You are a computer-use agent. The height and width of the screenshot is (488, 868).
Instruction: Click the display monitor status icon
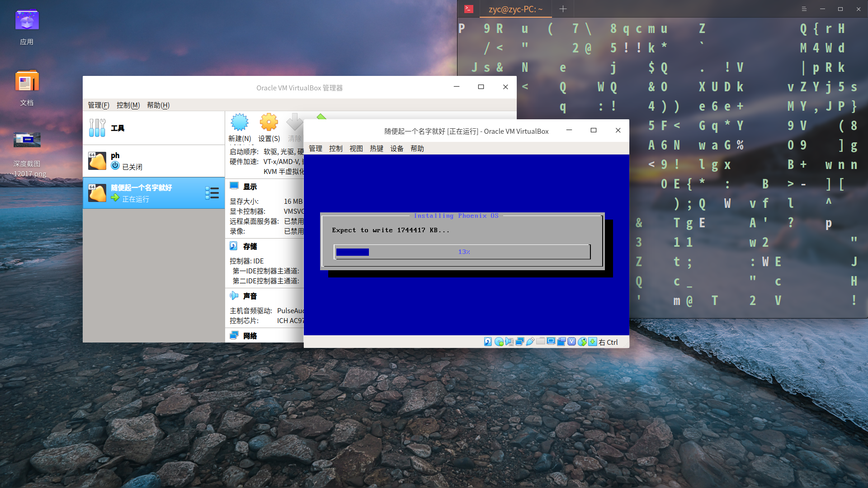click(551, 342)
